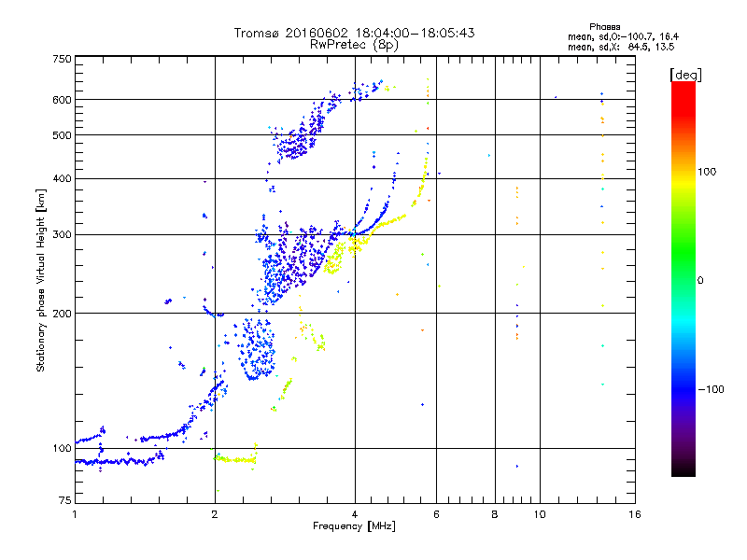The height and width of the screenshot is (560, 747).
Task: Click the '4' x-axis tick label
Action: point(355,514)
